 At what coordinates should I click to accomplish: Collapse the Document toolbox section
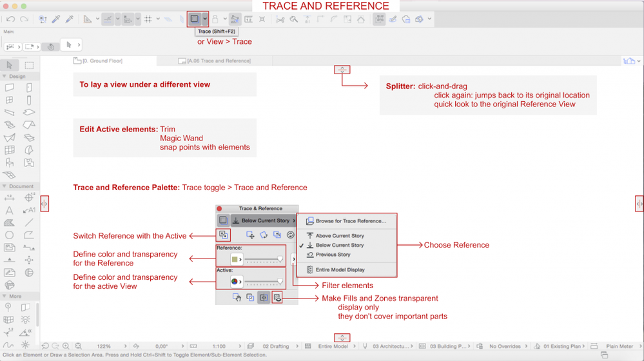5,186
